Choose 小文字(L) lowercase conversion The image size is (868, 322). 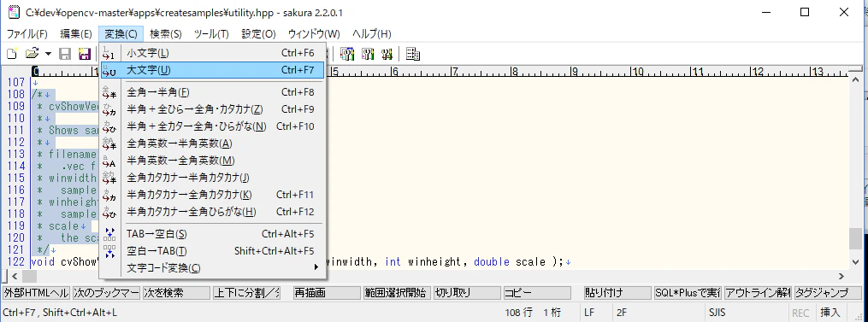coord(213,53)
